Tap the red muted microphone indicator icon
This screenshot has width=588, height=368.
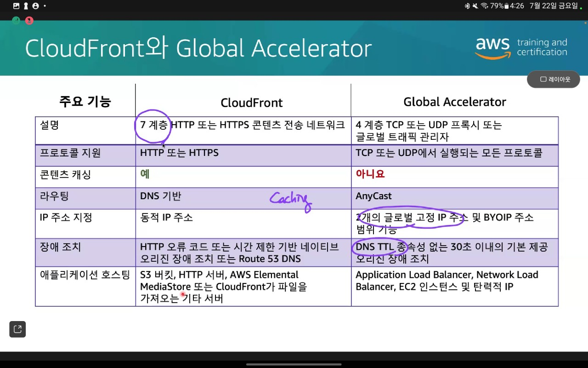point(29,20)
